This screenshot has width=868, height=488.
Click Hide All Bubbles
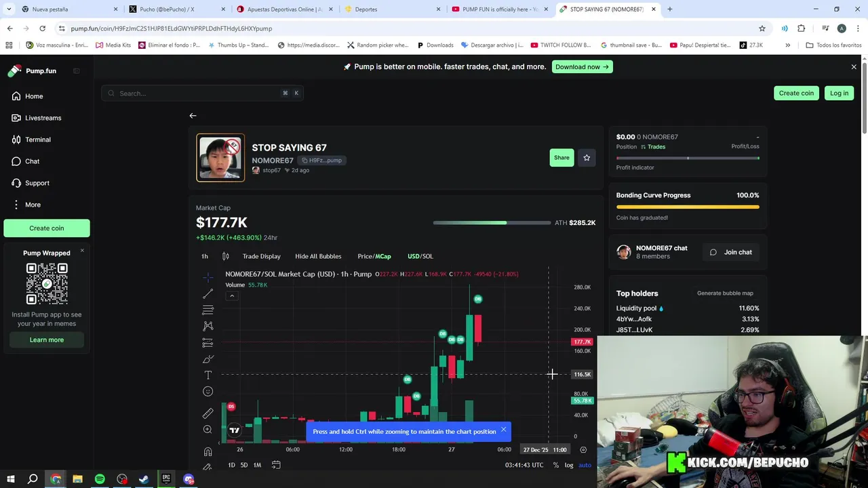(x=318, y=256)
